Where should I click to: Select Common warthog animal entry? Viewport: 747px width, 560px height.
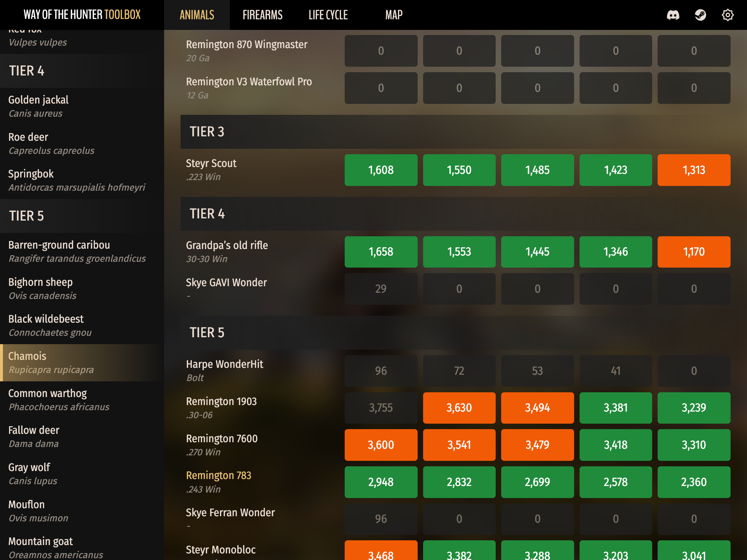47,400
